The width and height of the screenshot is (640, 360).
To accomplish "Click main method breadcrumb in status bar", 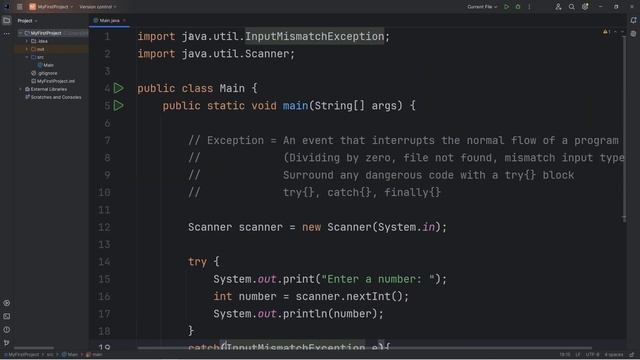I will pos(94,355).
